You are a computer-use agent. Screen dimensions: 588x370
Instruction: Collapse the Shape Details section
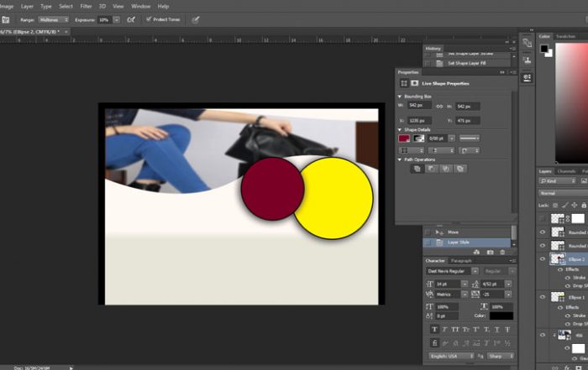coord(400,130)
